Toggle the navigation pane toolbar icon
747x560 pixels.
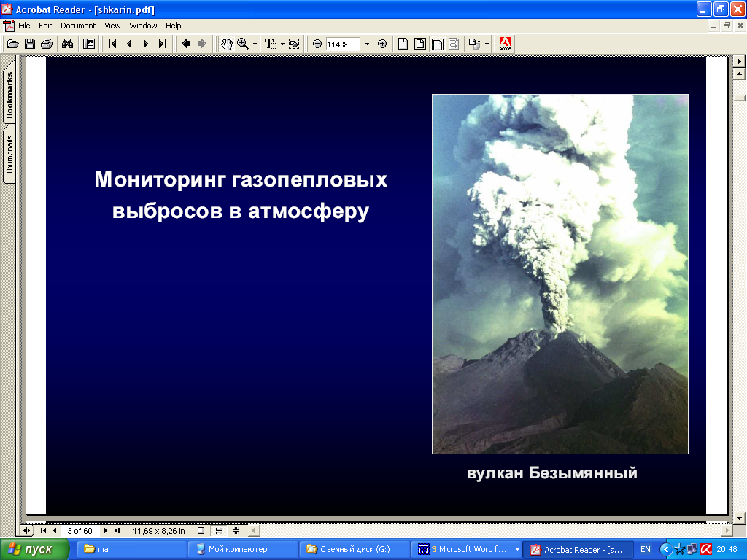point(88,44)
